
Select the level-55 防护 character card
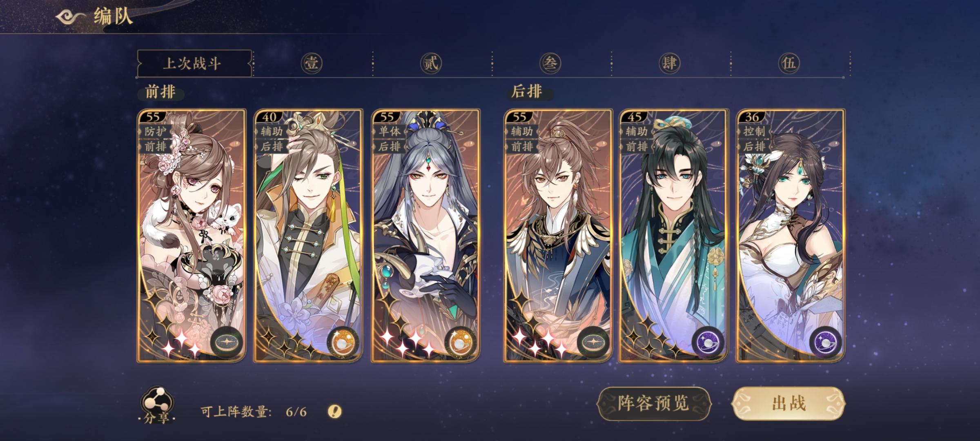(x=192, y=236)
